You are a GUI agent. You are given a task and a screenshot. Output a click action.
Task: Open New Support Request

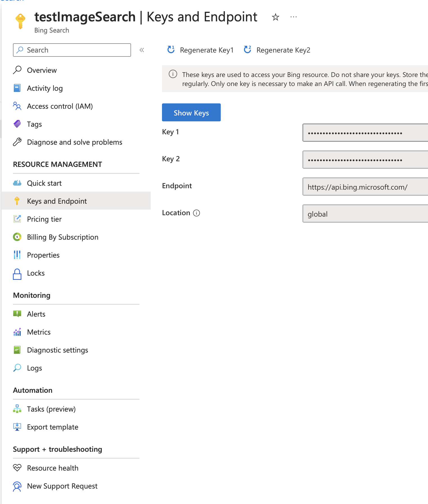(x=62, y=486)
